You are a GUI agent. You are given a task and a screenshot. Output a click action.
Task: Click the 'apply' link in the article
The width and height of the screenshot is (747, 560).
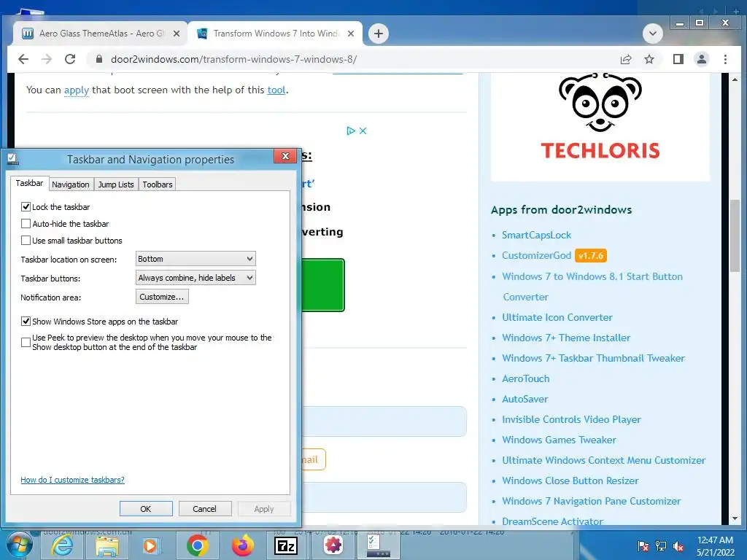point(76,90)
